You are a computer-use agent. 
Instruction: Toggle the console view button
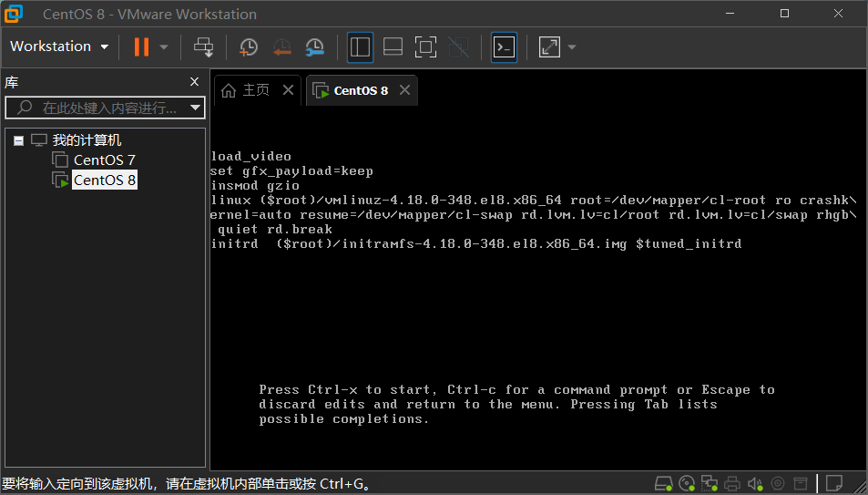(504, 47)
